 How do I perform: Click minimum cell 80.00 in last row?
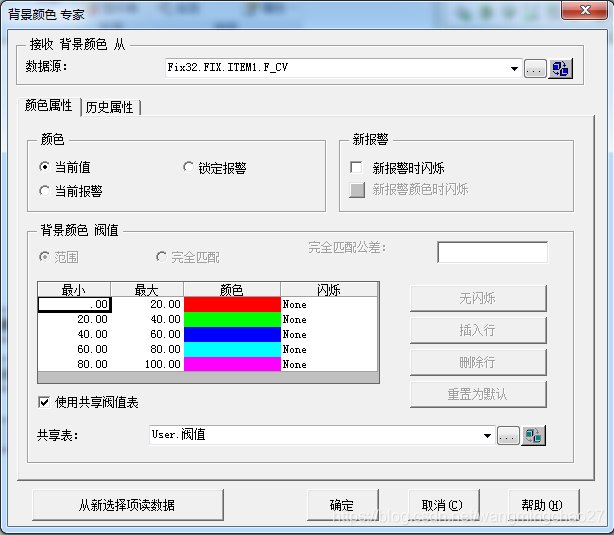tap(74, 364)
